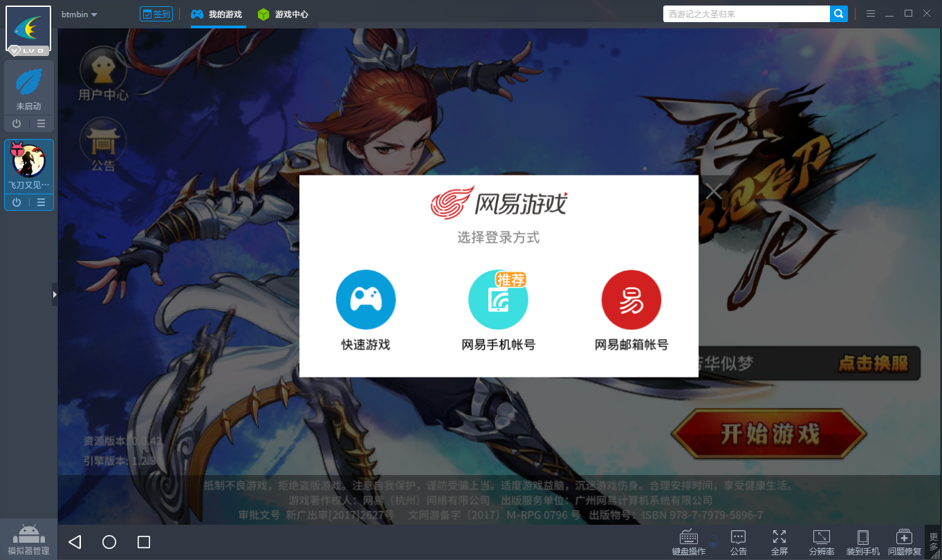Expand the 更多 more tools button
This screenshot has height=560, width=942.
coord(934,543)
